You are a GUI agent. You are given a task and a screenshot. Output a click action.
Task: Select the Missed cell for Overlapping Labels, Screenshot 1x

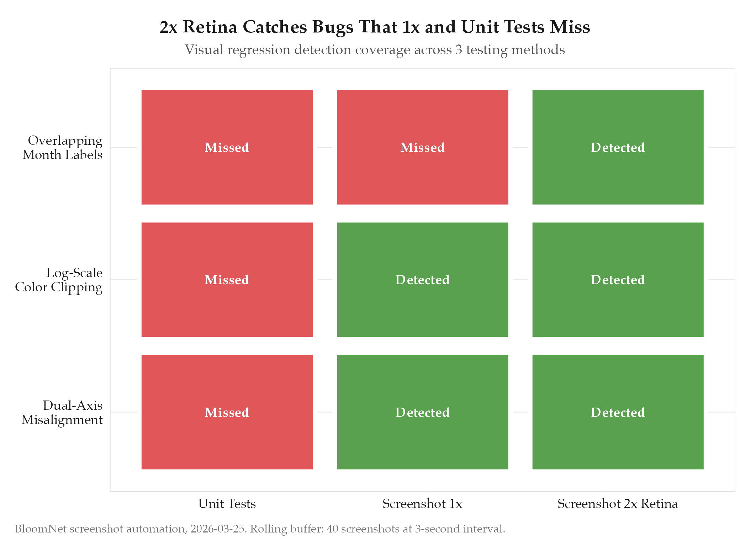click(422, 147)
